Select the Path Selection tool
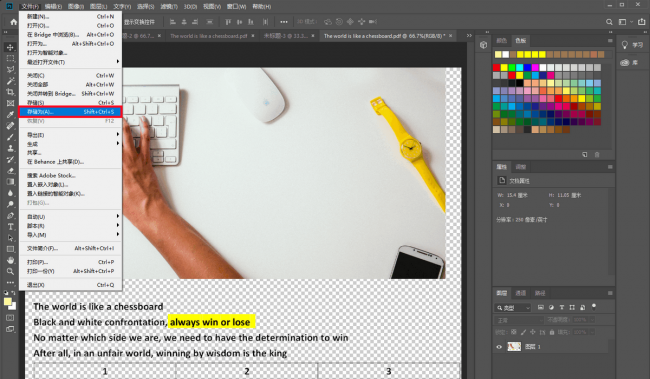 [10, 238]
